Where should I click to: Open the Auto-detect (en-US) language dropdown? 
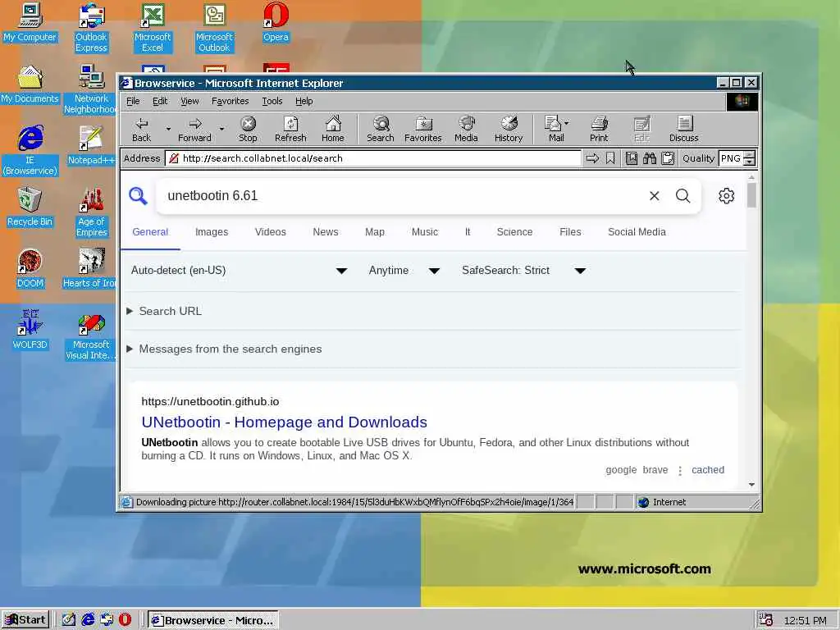coord(239,271)
